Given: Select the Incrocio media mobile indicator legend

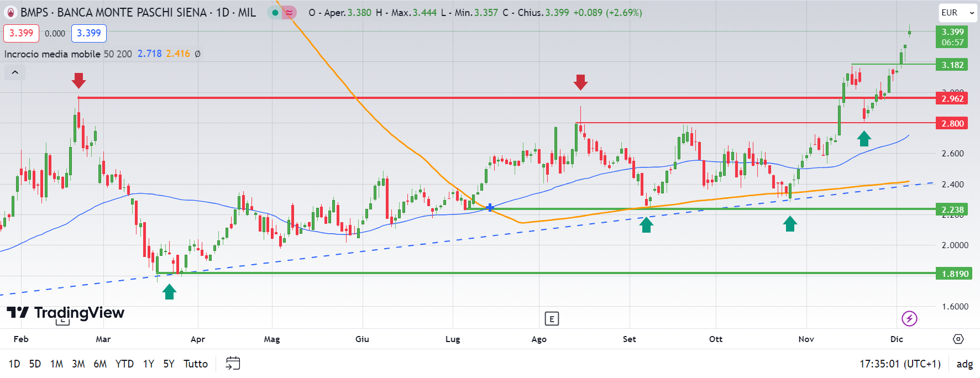Looking at the screenshot, I should click(53, 54).
